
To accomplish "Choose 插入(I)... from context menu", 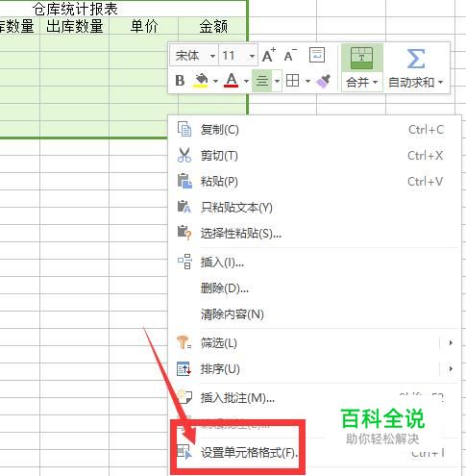I will coord(314,263).
